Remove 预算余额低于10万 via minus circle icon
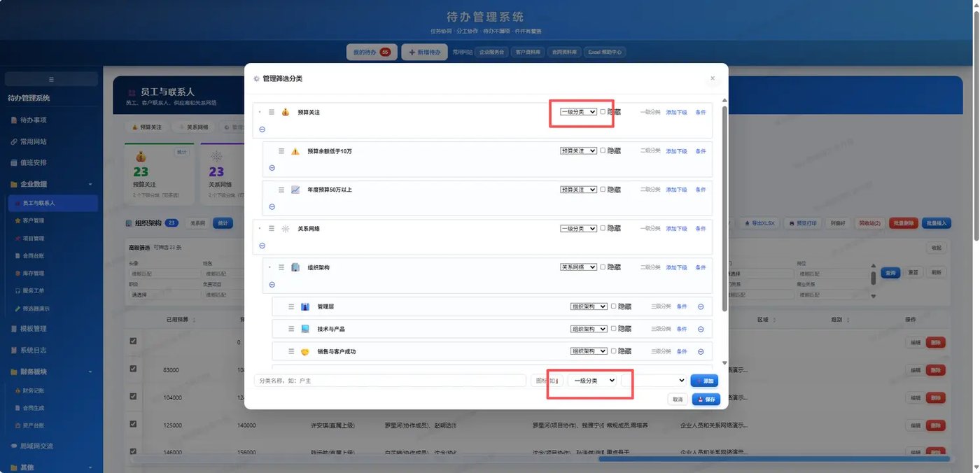The image size is (980, 473). [x=272, y=168]
